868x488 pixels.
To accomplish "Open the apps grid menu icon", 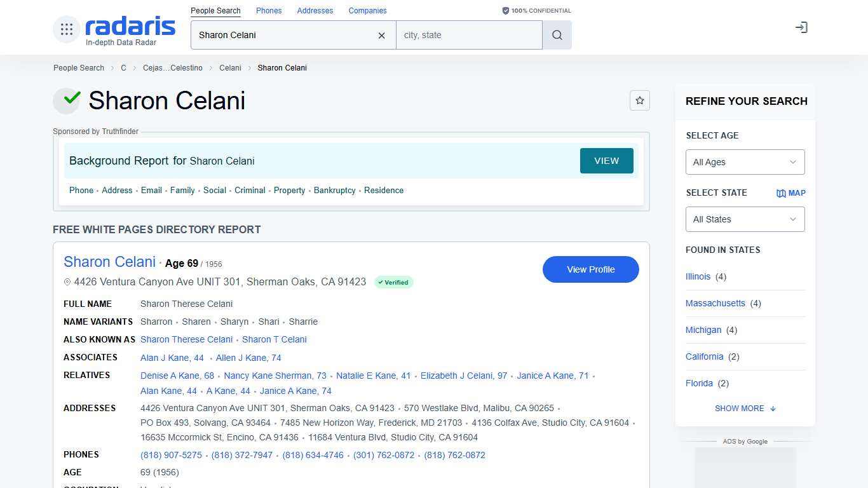I will click(x=66, y=29).
